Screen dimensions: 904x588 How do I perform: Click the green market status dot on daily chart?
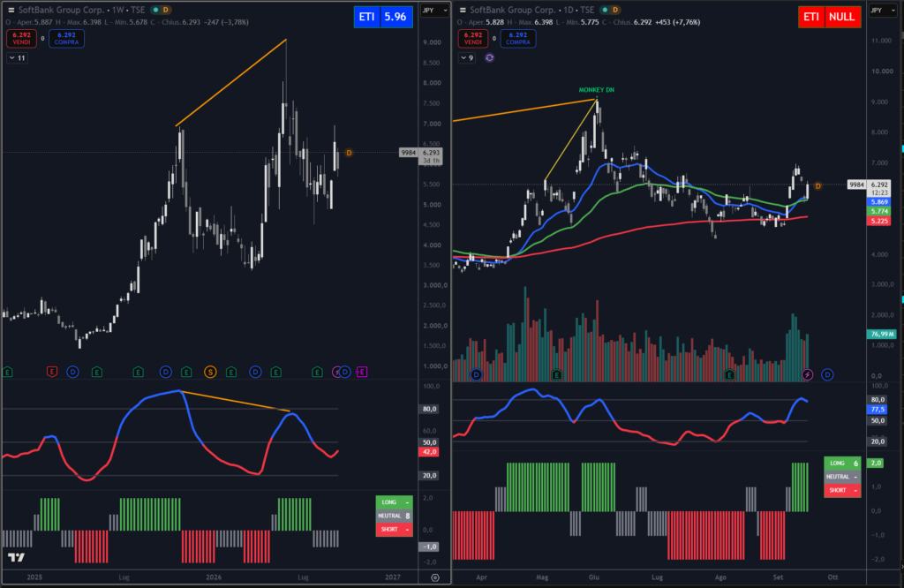(x=606, y=10)
